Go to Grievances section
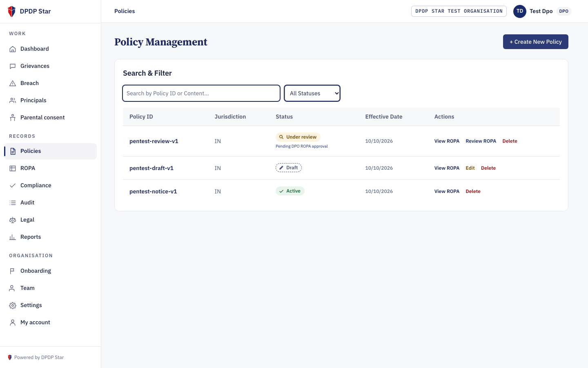The image size is (588, 368). (50, 66)
